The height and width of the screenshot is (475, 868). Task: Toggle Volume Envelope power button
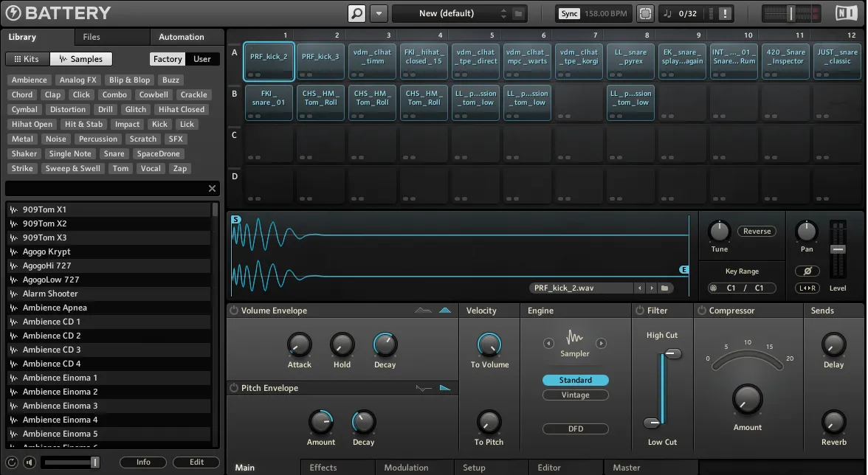tap(233, 311)
